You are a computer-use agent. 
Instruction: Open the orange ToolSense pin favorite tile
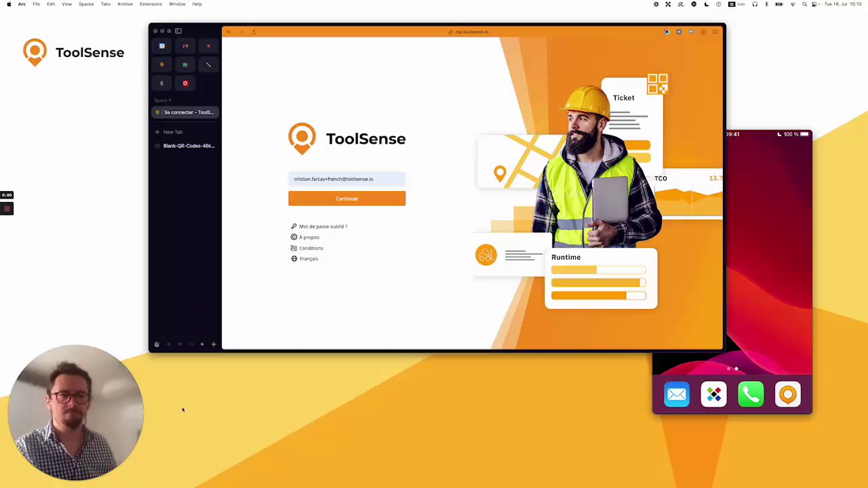tap(162, 64)
